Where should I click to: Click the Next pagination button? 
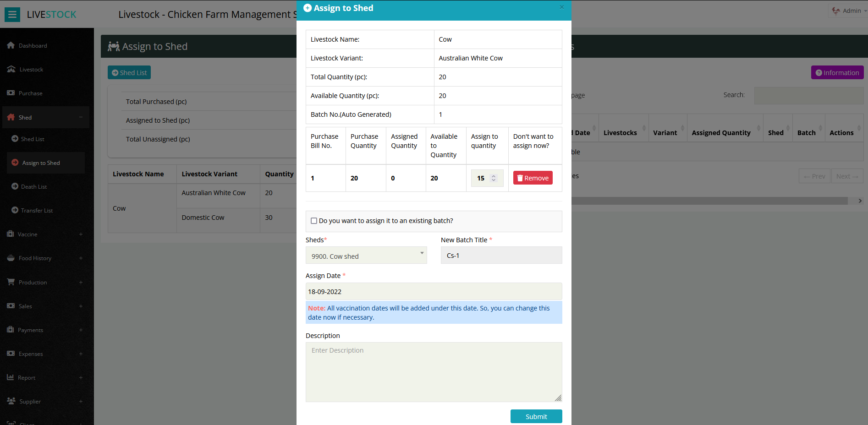pyautogui.click(x=846, y=176)
